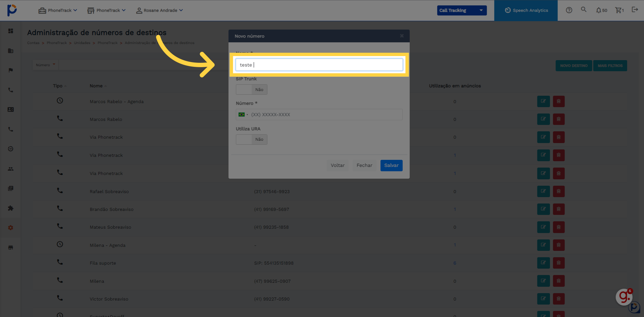Viewport: 644px width, 317px height.
Task: Open the shopping cart icon
Action: point(619,10)
